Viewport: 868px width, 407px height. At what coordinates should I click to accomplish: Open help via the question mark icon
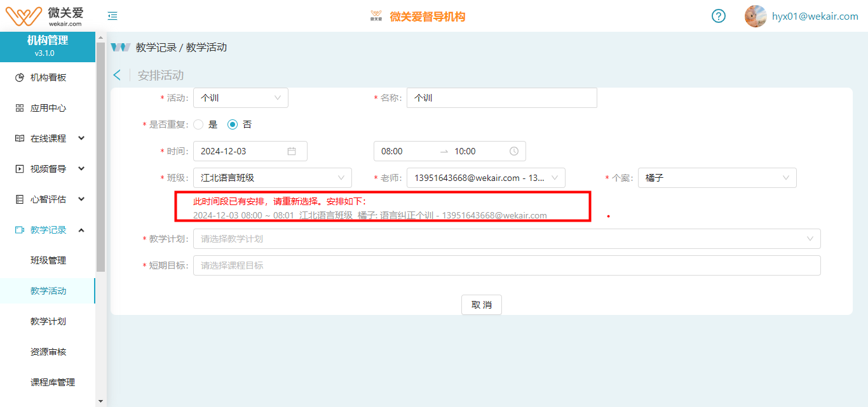point(718,17)
